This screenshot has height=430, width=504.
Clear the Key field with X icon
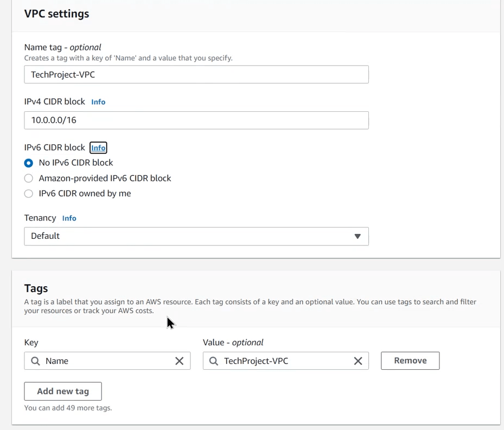pyautogui.click(x=179, y=361)
